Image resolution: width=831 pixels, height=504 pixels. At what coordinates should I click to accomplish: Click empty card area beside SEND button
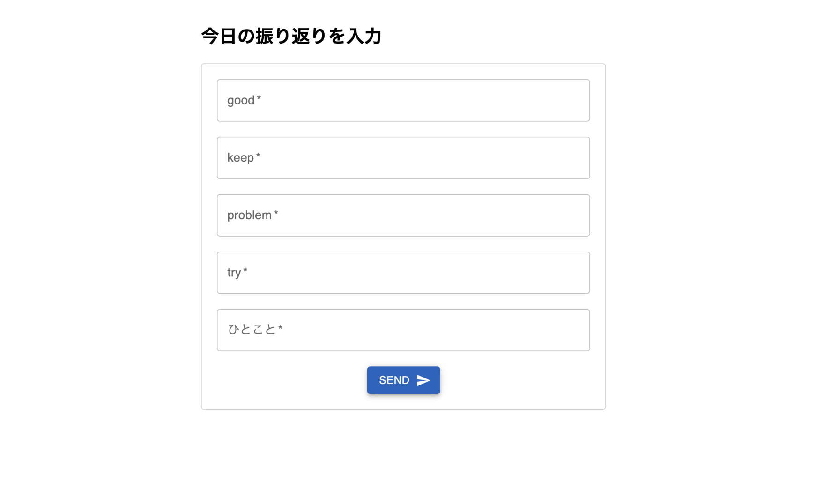[x=515, y=380]
